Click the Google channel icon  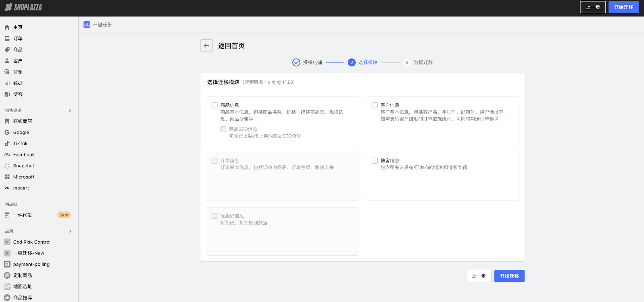7,132
